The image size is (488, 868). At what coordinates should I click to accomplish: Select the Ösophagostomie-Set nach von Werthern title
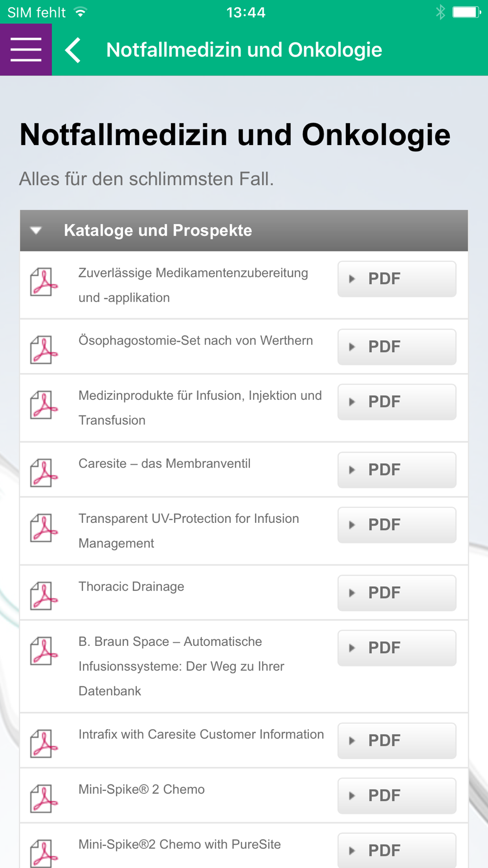196,340
